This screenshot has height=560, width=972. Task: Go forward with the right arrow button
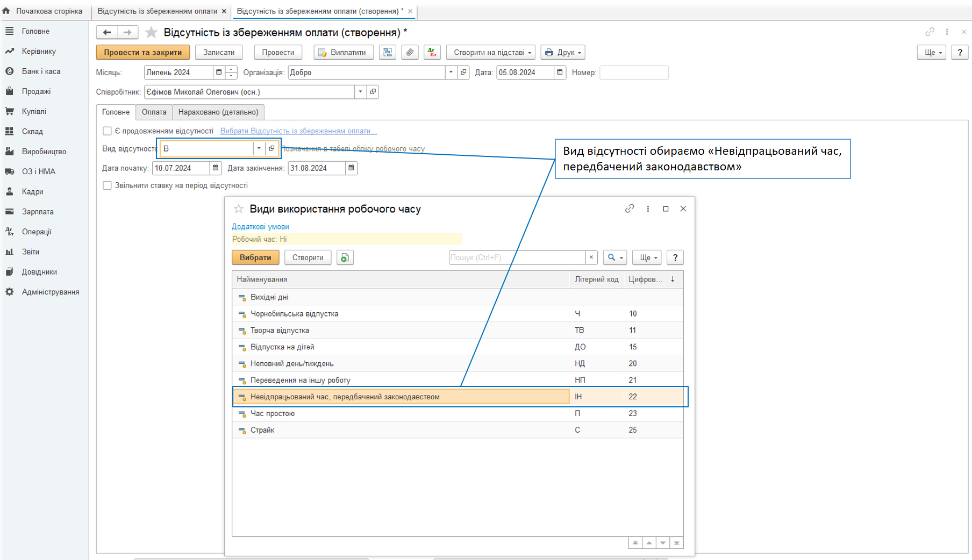coord(127,32)
